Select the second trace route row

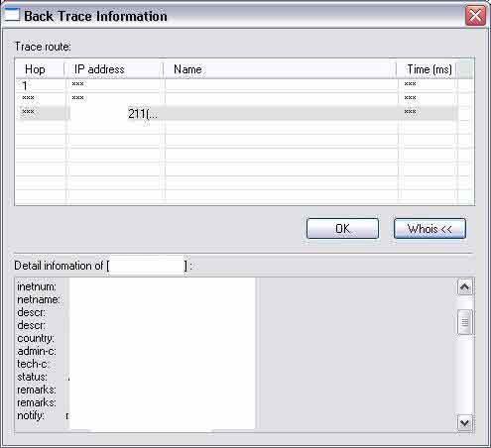pyautogui.click(x=236, y=99)
